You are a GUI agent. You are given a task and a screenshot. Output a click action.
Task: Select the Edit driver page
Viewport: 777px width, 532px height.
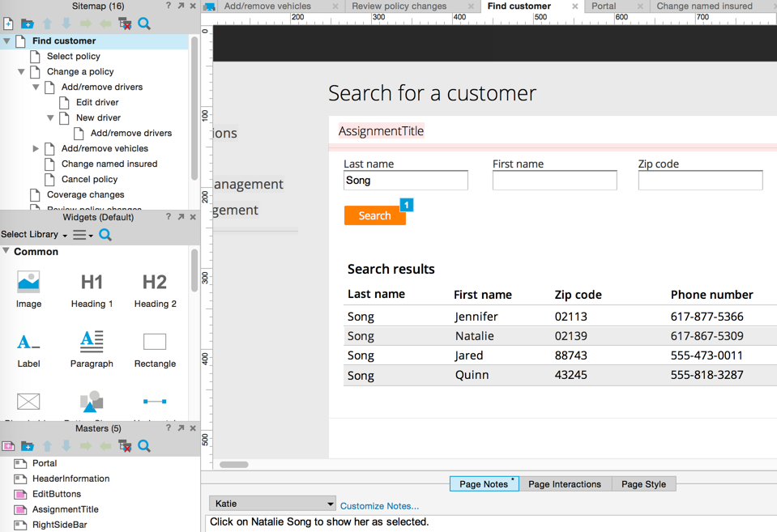(97, 103)
